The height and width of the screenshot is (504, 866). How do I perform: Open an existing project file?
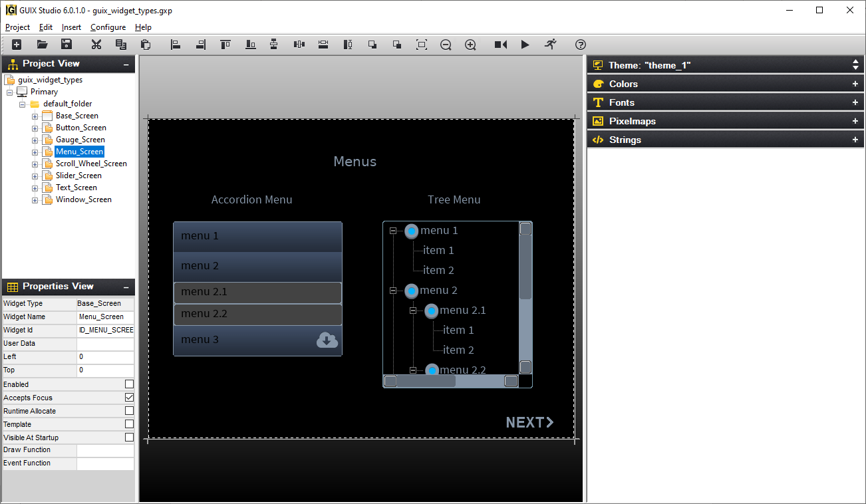pos(41,45)
